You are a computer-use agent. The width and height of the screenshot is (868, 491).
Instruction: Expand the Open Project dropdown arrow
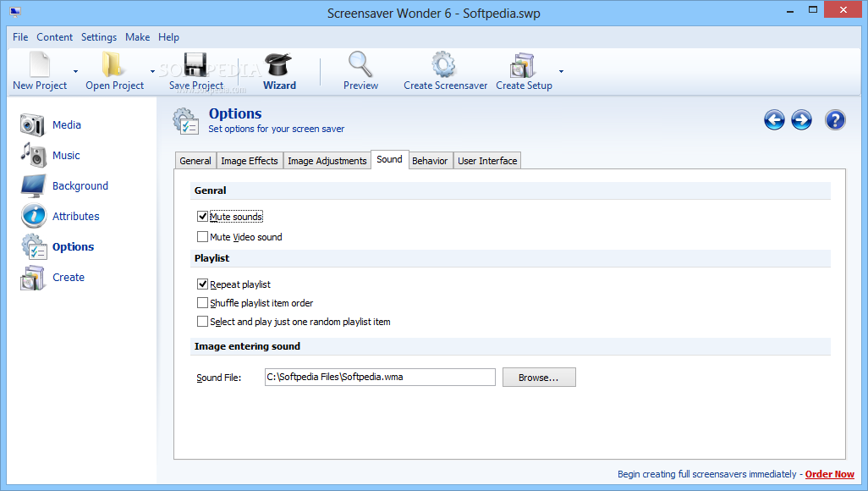point(152,71)
